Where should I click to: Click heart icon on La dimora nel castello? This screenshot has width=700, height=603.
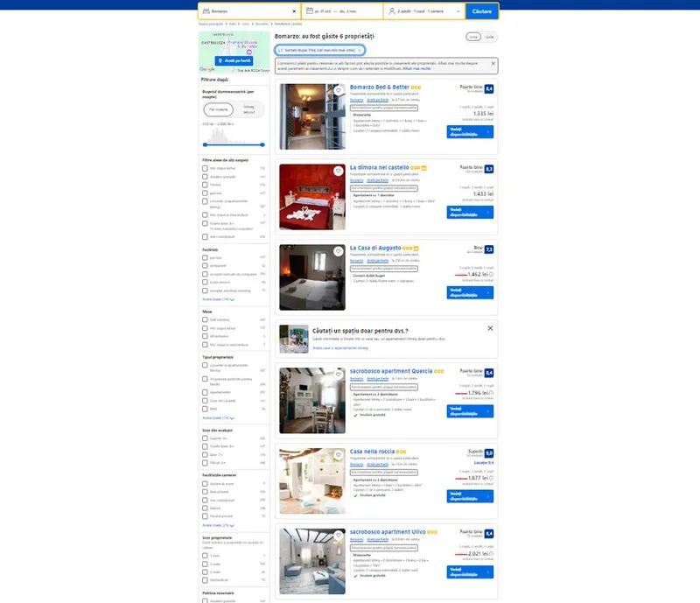point(339,171)
